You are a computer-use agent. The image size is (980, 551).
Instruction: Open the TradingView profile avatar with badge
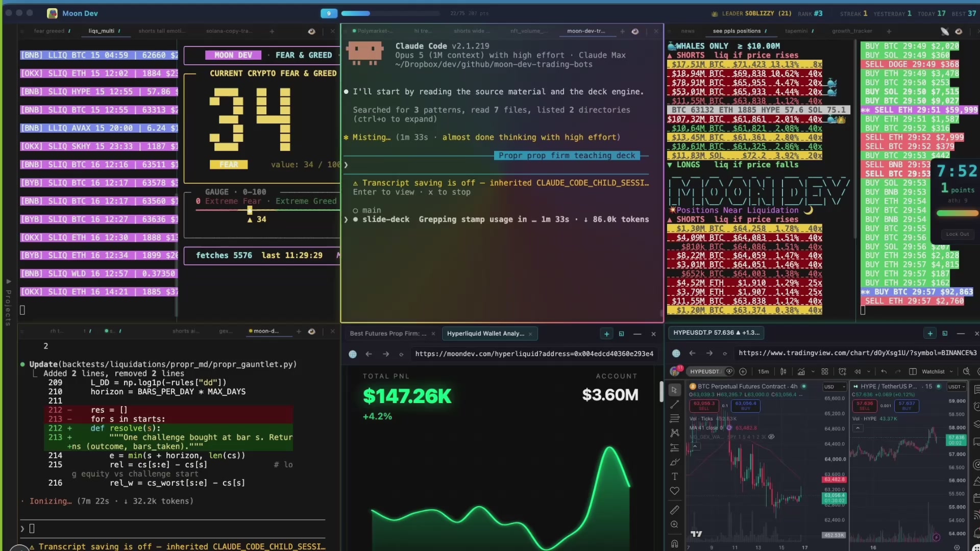tap(675, 371)
